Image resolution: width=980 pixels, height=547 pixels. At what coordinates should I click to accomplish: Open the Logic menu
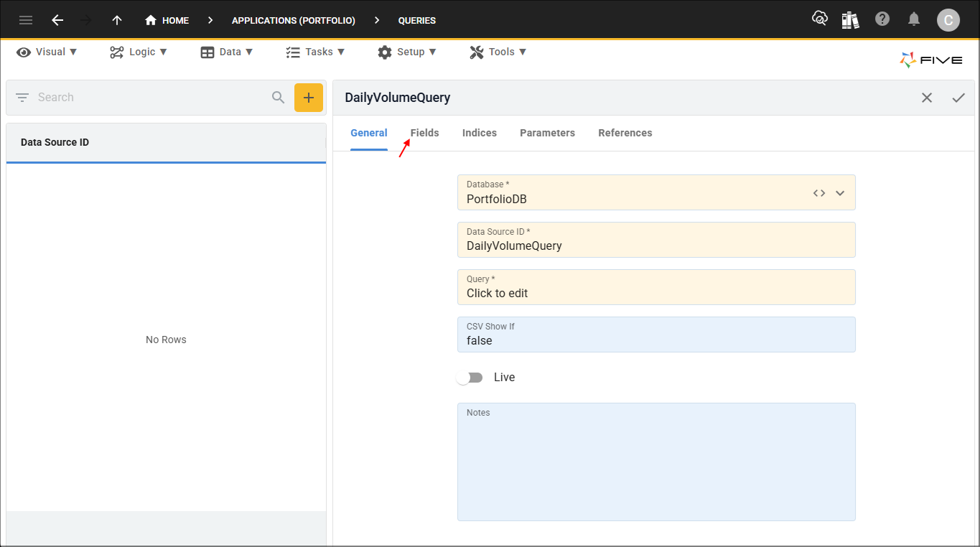[x=139, y=52]
